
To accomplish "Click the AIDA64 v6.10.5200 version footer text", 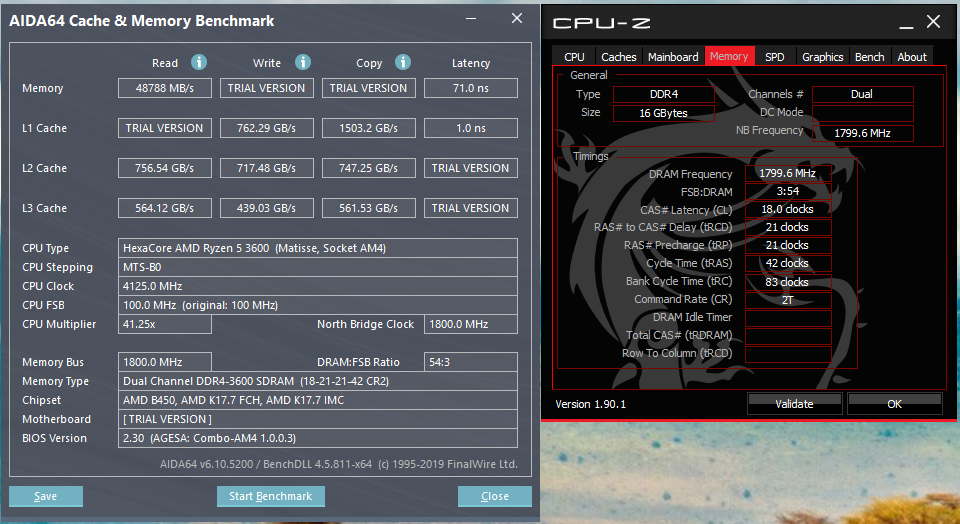I will 339,464.
